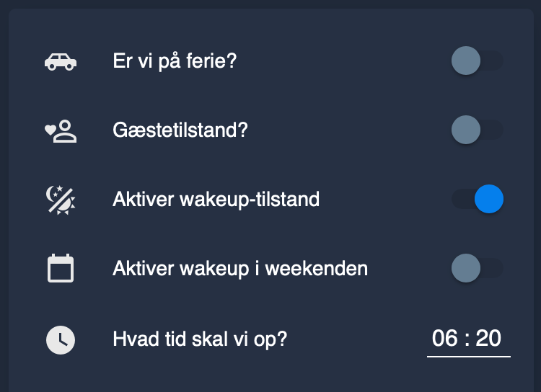The width and height of the screenshot is (541, 392).
Task: Click the 'Aktiver wakeup-tilstand' text
Action: pos(216,200)
